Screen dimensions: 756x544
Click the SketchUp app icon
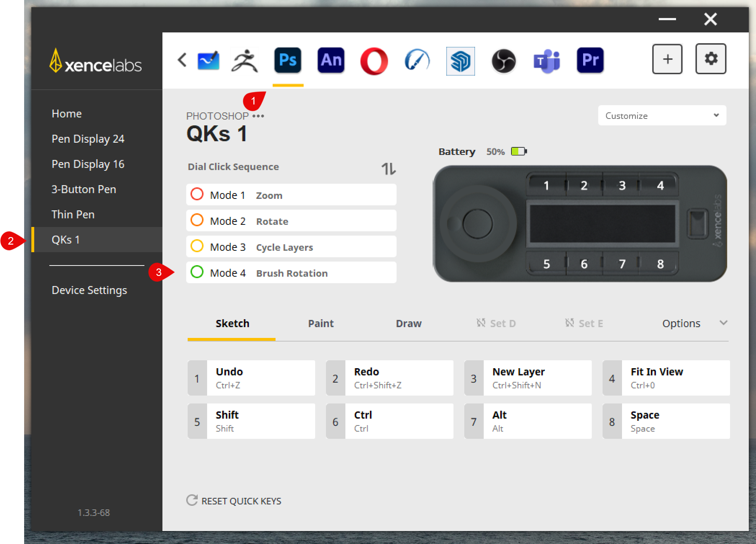tap(460, 61)
